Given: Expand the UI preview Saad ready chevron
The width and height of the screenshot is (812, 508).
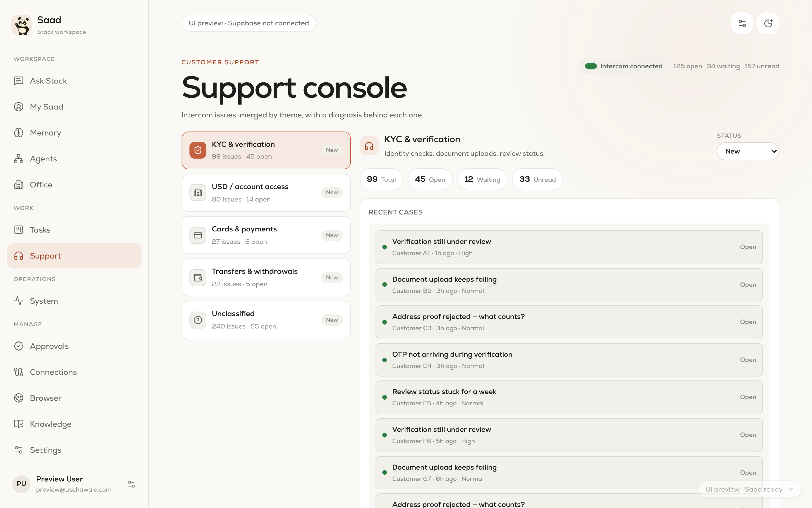Looking at the screenshot, I should click(791, 489).
